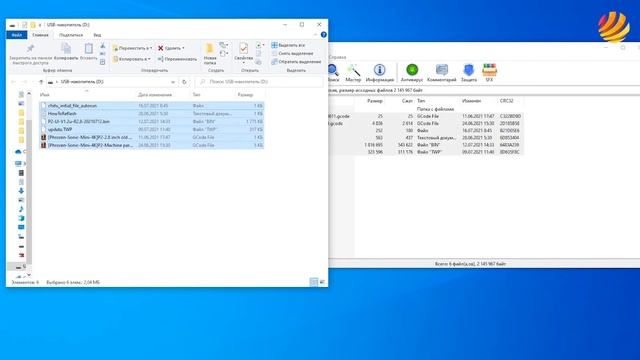Switch to large icons view icon
The height and width of the screenshot is (360, 640).
click(322, 282)
